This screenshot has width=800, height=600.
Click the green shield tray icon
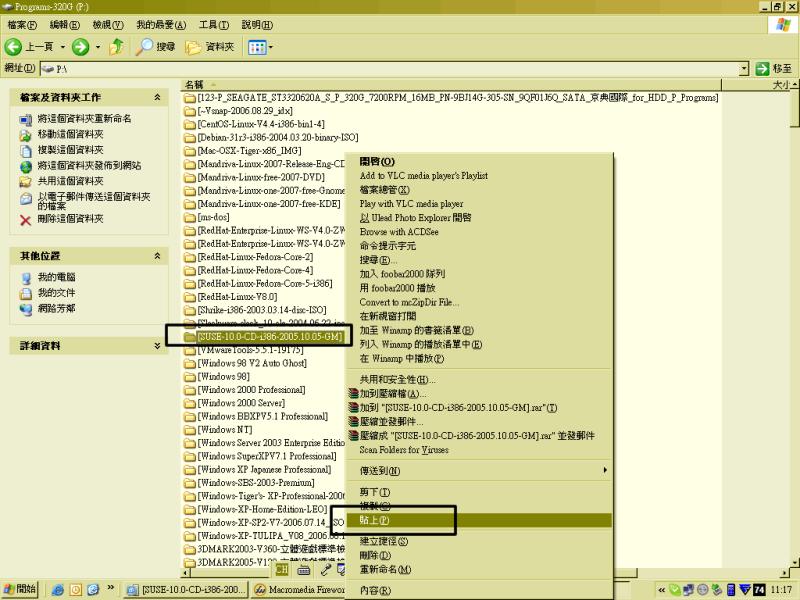(x=674, y=590)
